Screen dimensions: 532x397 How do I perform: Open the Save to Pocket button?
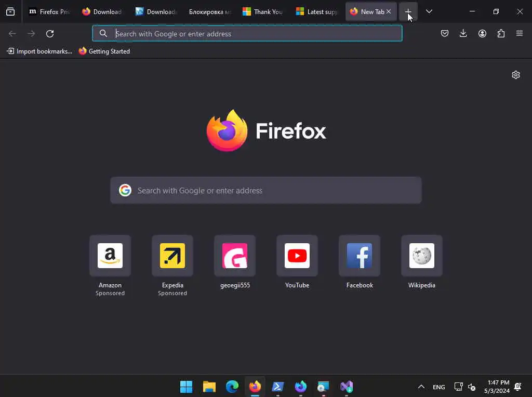(445, 33)
